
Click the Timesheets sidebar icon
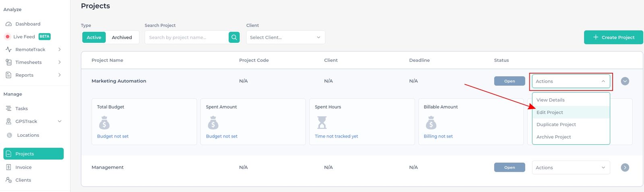tap(8, 62)
